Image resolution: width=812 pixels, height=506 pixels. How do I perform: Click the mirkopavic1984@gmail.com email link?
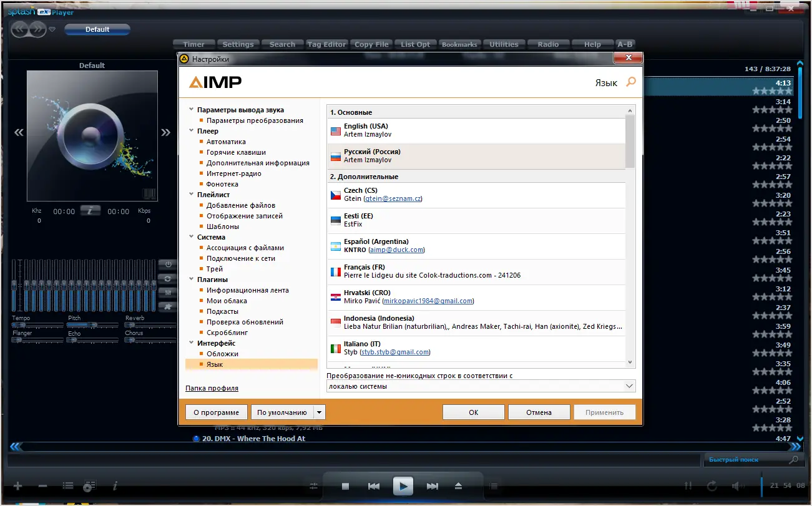[x=428, y=301]
